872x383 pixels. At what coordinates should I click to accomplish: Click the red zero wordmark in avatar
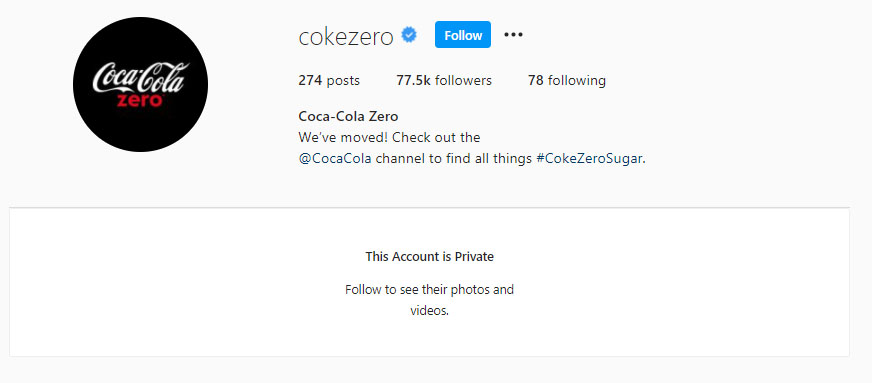(x=140, y=101)
